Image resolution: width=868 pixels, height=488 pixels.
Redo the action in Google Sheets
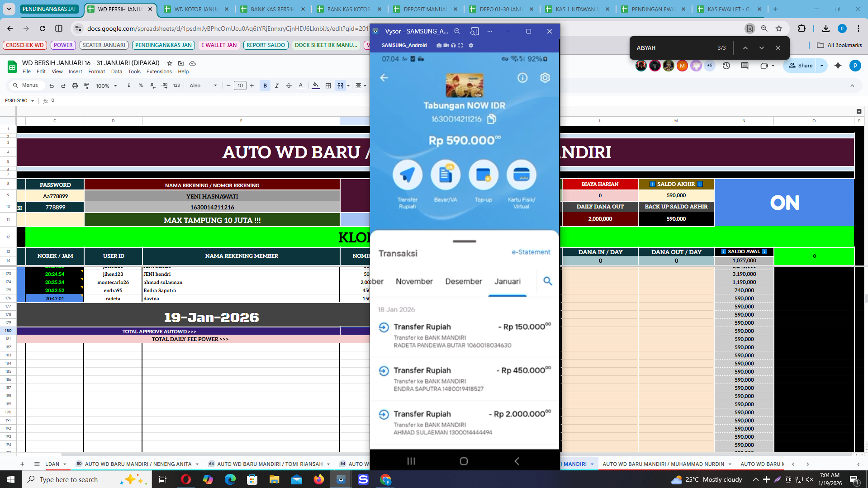point(63,85)
